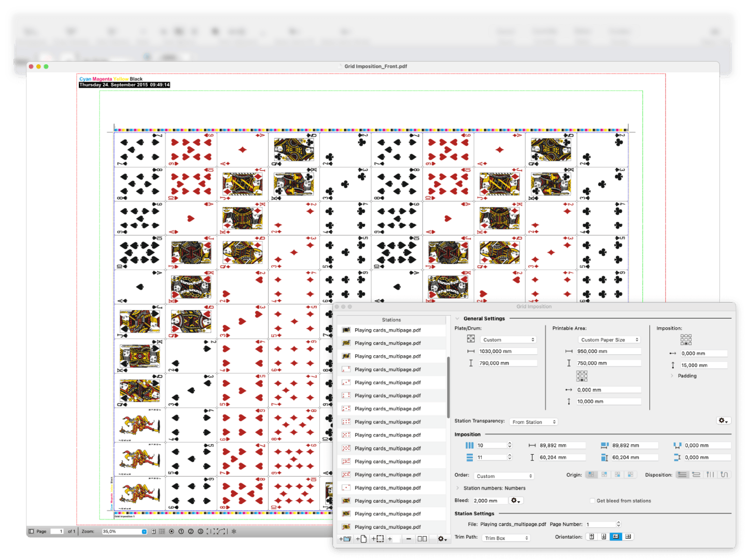Open stations list gear menu
Image resolution: width=746 pixels, height=560 pixels.
pos(442,539)
